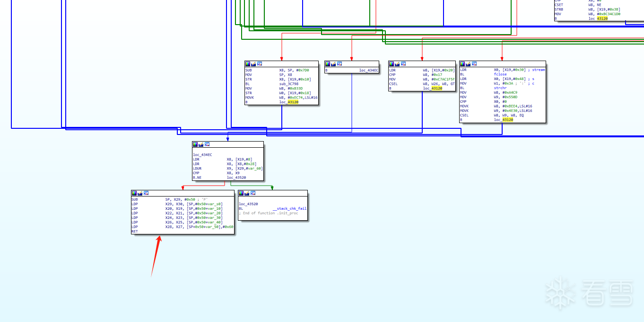Click the loc_434EC label line
This screenshot has width=644, height=322.
[x=203, y=155]
